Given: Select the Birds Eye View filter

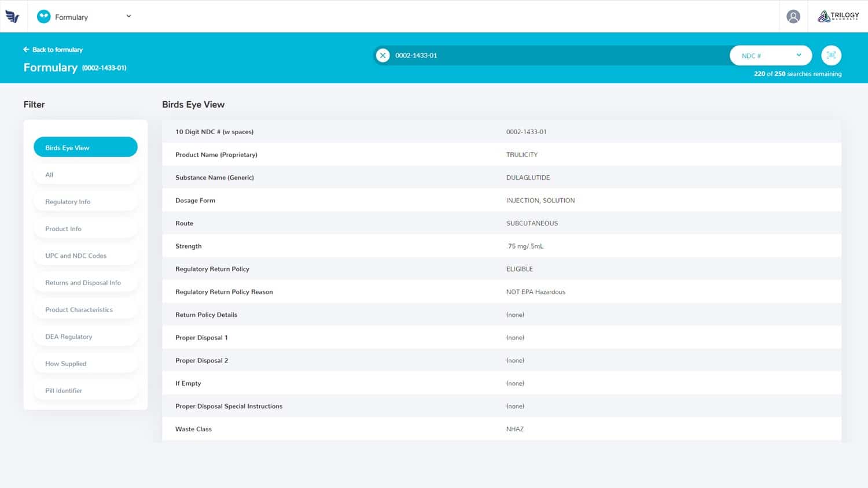Looking at the screenshot, I should [86, 147].
